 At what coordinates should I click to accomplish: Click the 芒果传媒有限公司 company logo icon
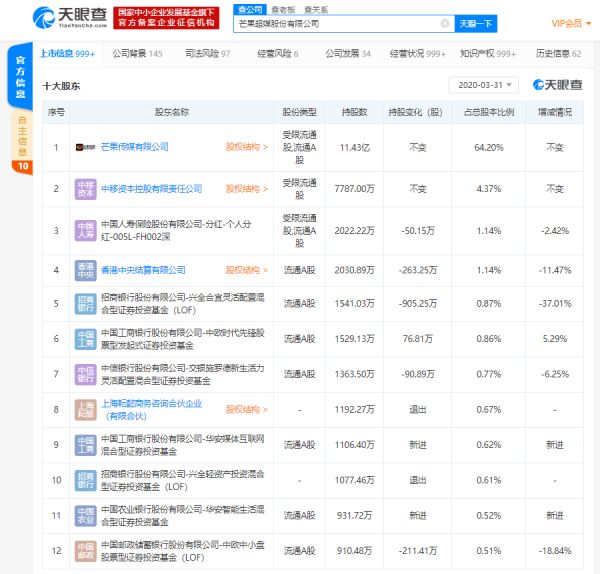tap(86, 146)
